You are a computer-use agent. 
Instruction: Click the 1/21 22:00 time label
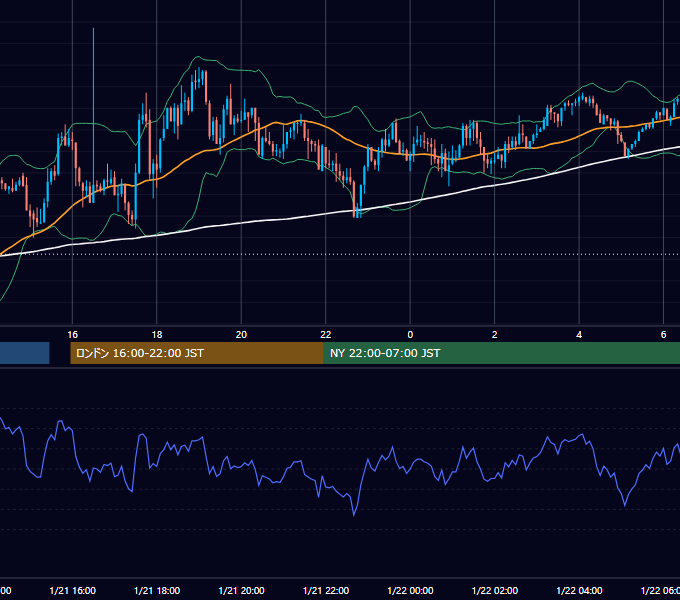[x=326, y=590]
